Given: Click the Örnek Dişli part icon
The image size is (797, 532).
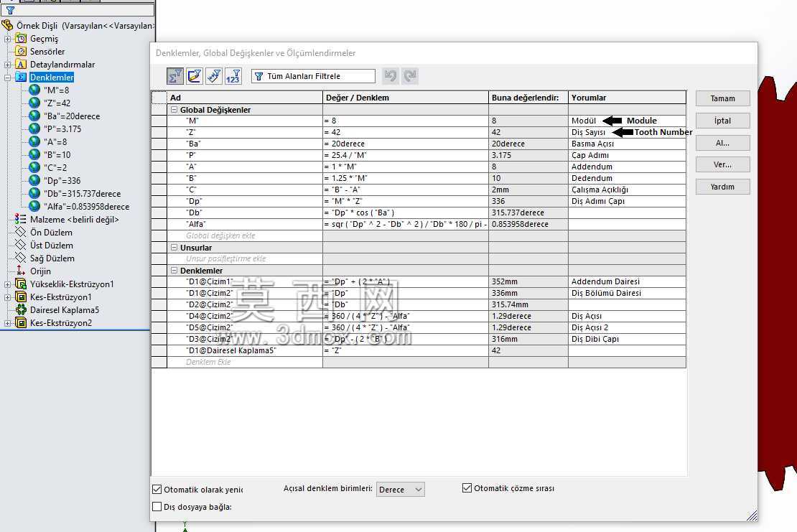Looking at the screenshot, I should click(8, 25).
